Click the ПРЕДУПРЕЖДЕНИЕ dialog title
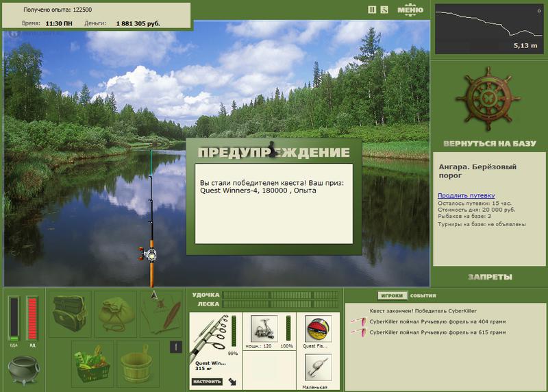Viewport: 548px width, 392px height. 273,152
